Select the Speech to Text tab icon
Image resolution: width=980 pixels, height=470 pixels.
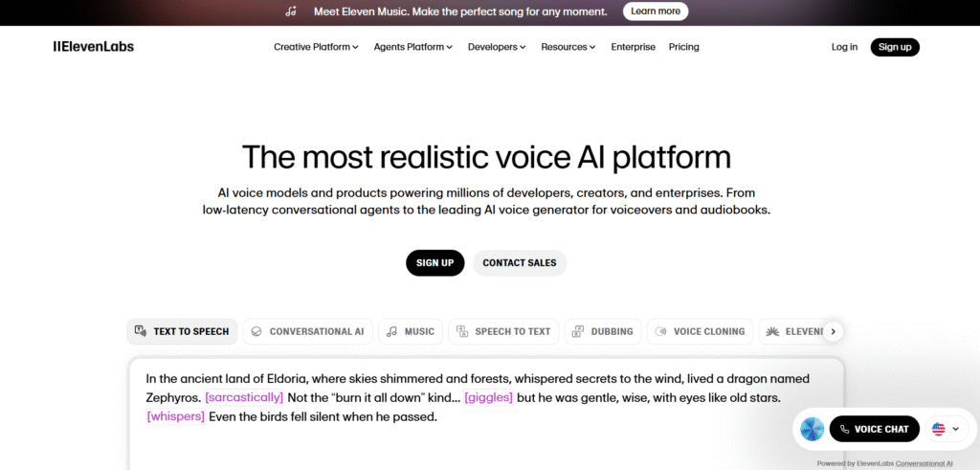(462, 331)
